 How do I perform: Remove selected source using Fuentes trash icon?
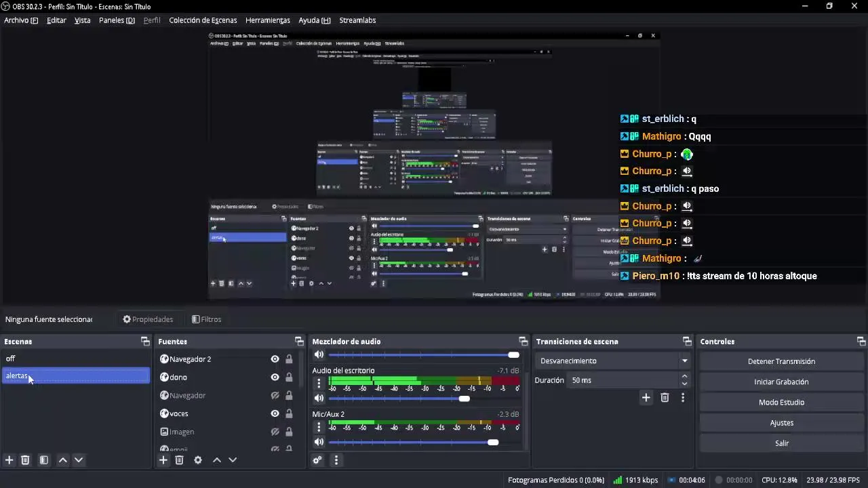(x=179, y=460)
